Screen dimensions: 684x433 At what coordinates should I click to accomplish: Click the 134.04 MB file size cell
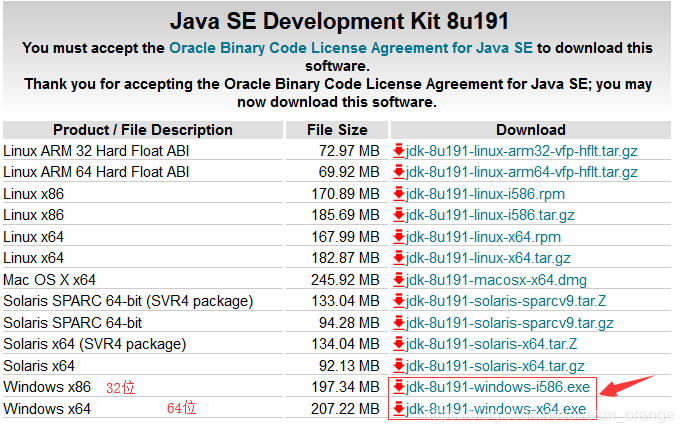click(x=345, y=344)
